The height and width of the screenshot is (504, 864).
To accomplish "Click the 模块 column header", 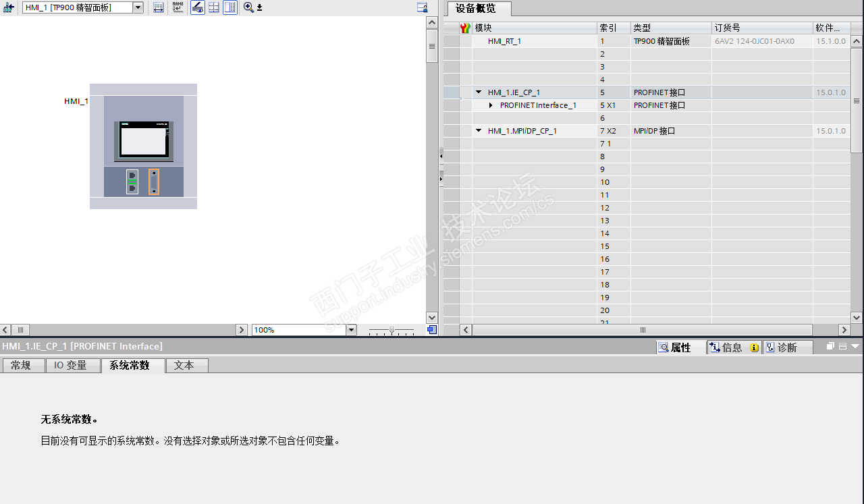I will tap(534, 28).
